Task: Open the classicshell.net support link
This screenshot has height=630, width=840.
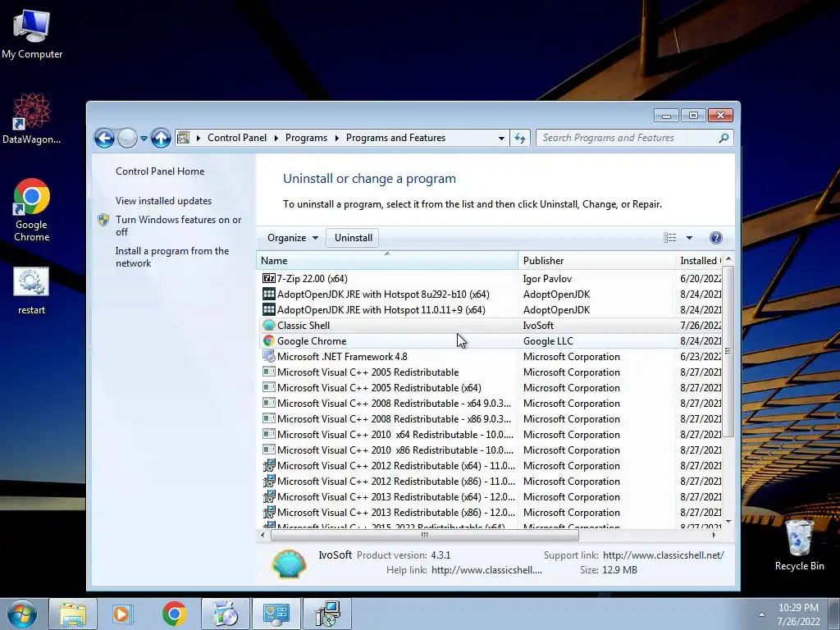Action: point(663,555)
